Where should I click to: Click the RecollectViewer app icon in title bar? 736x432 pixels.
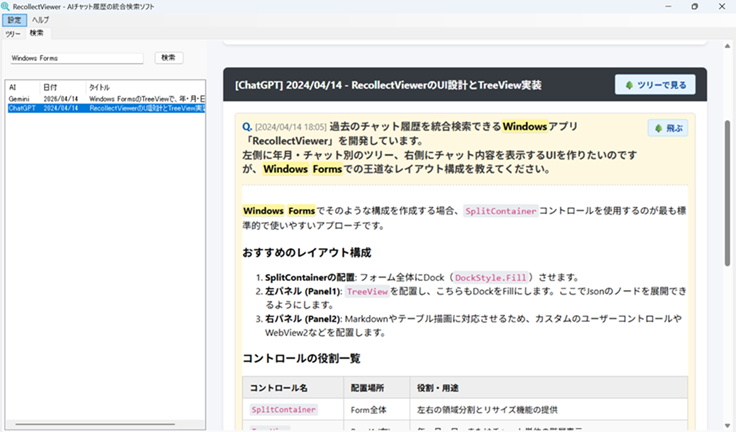(7, 6)
